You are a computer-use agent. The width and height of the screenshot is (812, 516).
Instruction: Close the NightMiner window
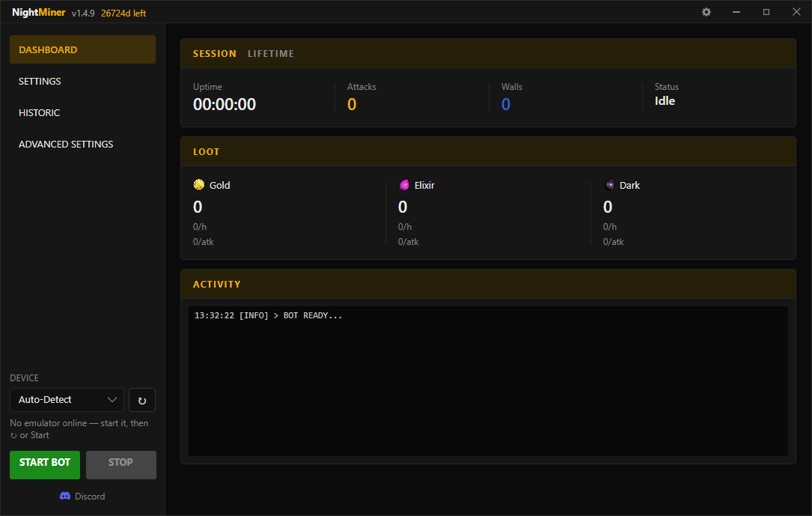[x=796, y=12]
